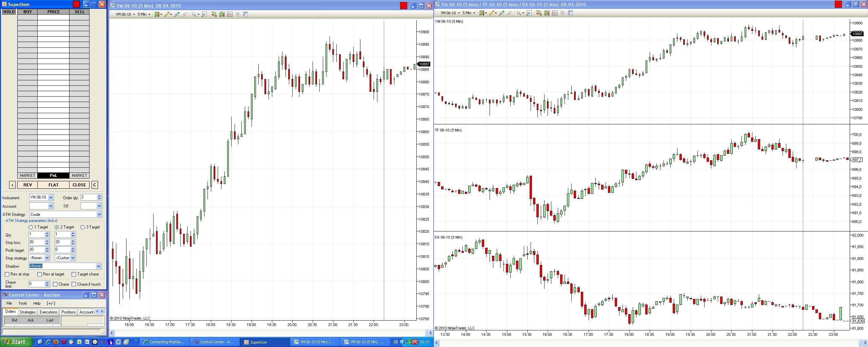
Task: Open chart style candlestick icon in right chart
Action: pyautogui.click(x=482, y=13)
